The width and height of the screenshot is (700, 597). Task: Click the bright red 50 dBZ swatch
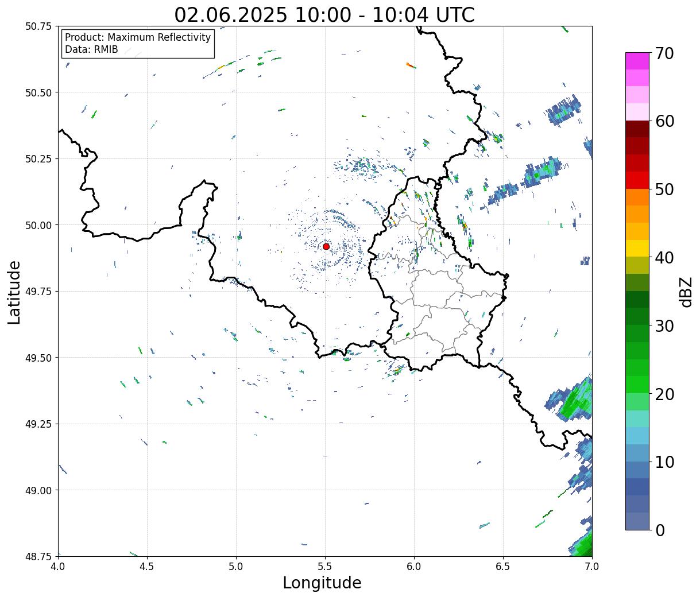click(x=637, y=180)
